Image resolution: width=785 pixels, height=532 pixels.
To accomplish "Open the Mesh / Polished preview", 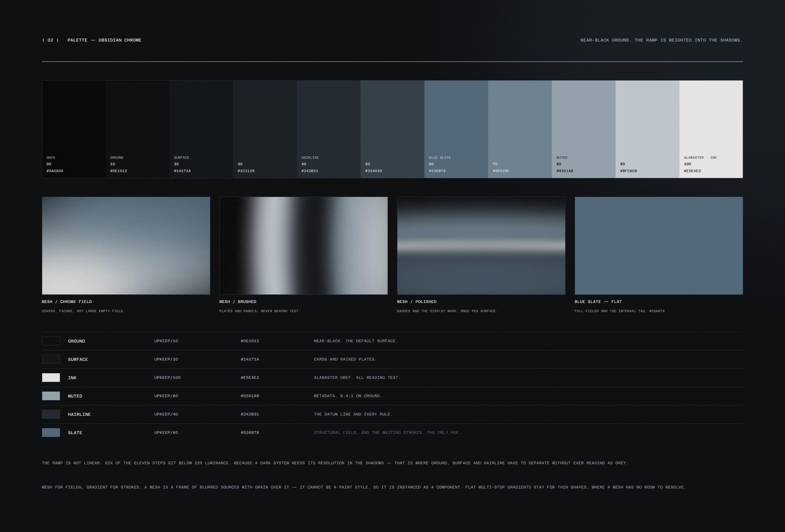I will point(481,246).
